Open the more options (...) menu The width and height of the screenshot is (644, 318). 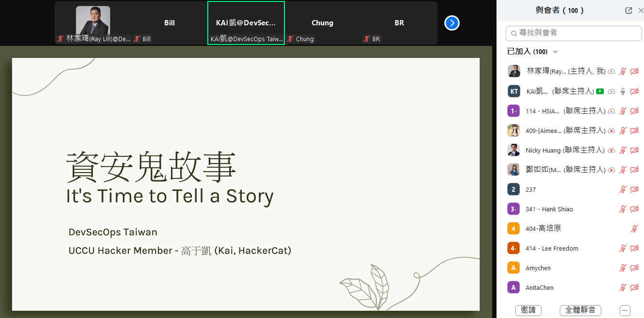(625, 310)
